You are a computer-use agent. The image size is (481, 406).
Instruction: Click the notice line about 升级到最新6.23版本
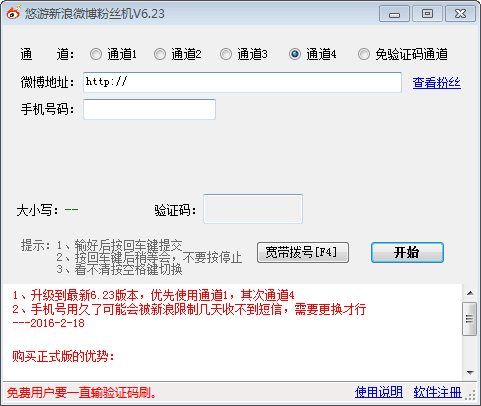(153, 295)
